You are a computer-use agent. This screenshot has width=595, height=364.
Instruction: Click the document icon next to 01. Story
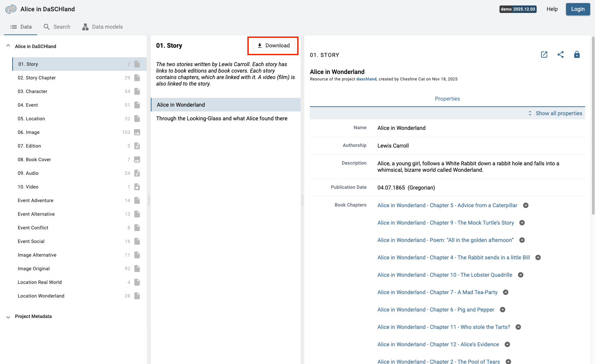(137, 64)
